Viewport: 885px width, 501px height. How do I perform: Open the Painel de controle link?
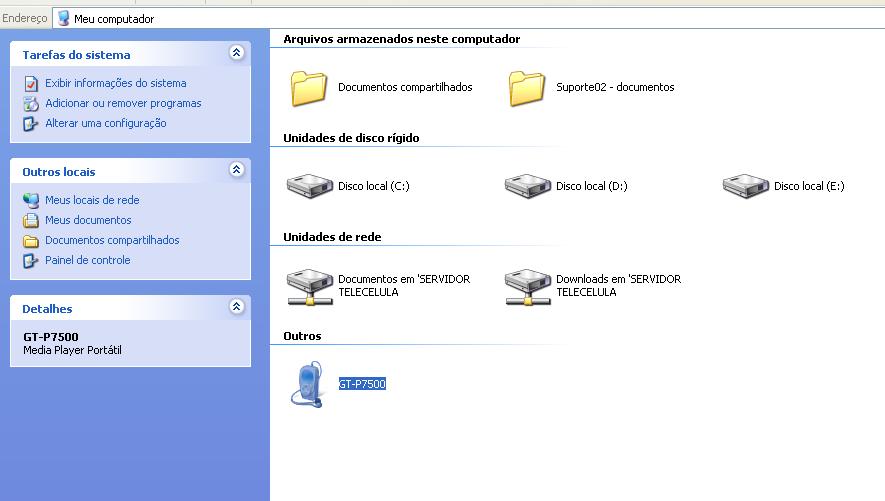click(87, 260)
